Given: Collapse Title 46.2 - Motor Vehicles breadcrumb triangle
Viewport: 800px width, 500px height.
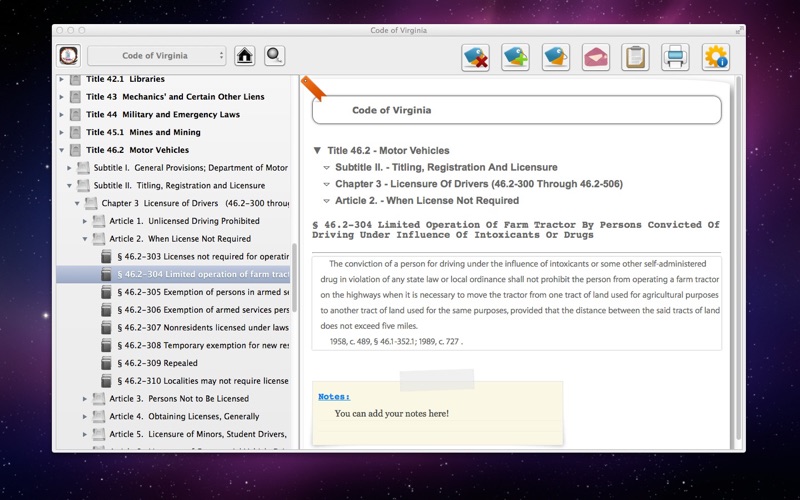Looking at the screenshot, I should pyautogui.click(x=317, y=151).
